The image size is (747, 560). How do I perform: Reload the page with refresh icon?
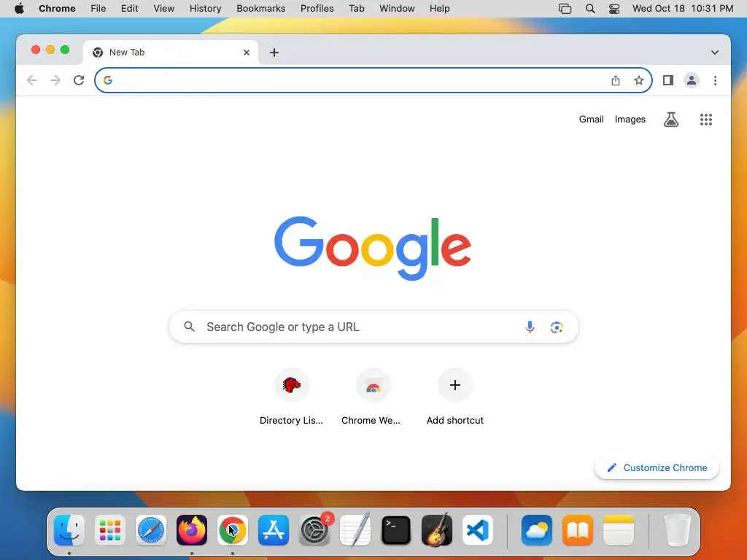point(79,80)
